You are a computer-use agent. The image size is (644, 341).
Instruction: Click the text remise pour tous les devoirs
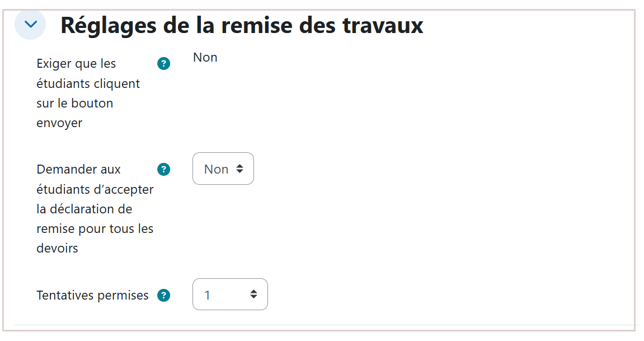(x=95, y=239)
